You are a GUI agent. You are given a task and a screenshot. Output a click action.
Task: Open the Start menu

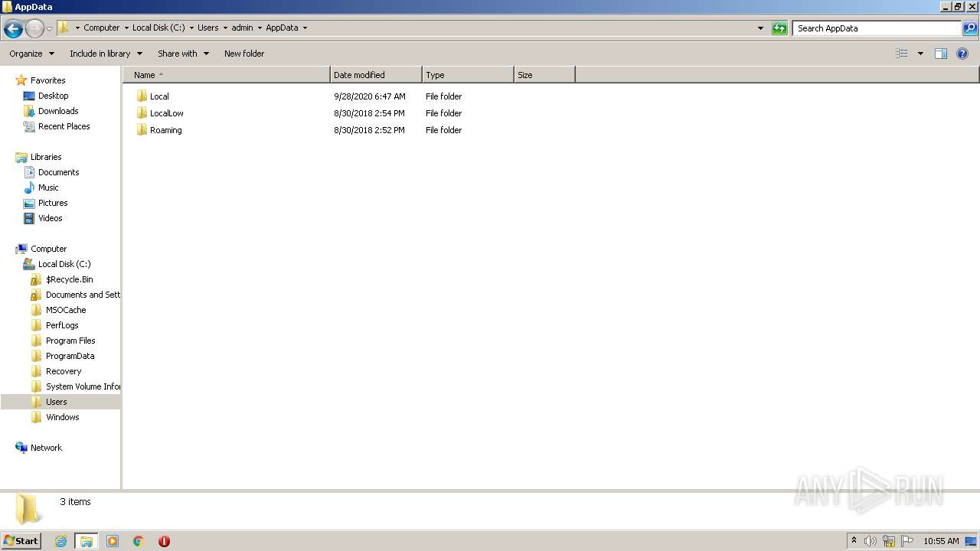(21, 540)
